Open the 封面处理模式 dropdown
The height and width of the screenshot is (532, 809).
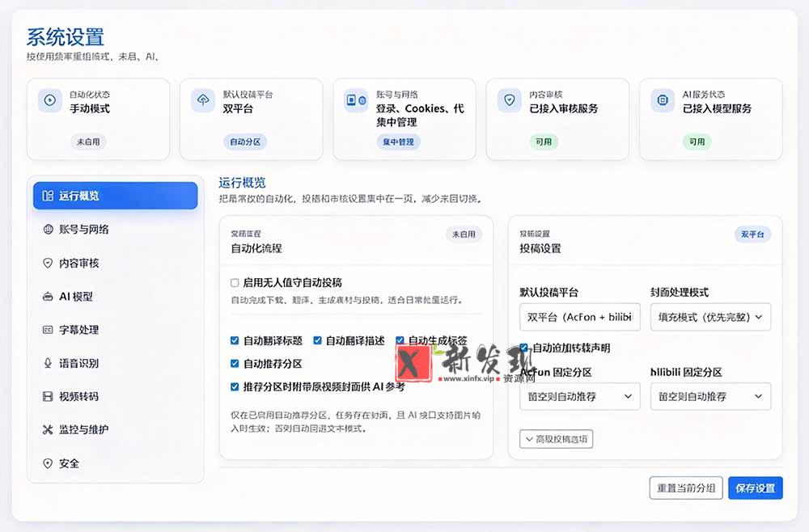tap(710, 317)
